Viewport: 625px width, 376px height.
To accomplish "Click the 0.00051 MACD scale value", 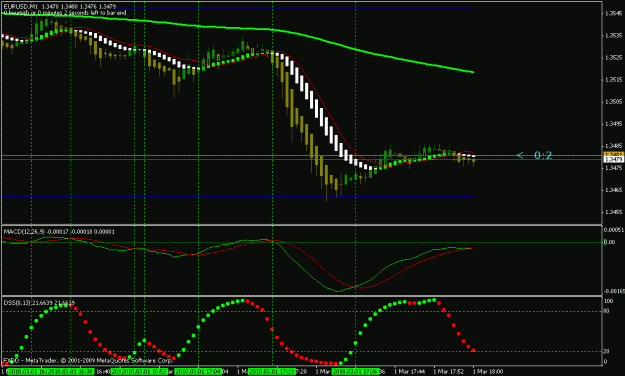I will point(614,230).
